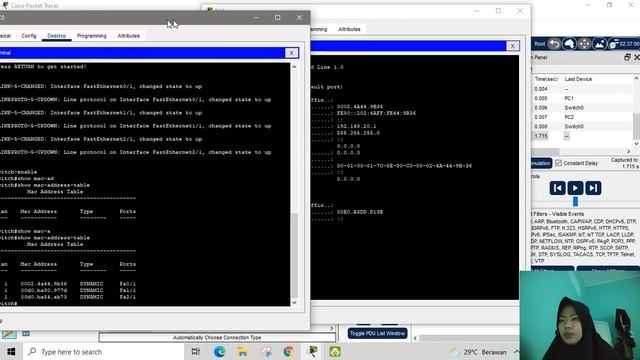
Task: Open the Attributes tab in front window
Action: click(x=129, y=36)
